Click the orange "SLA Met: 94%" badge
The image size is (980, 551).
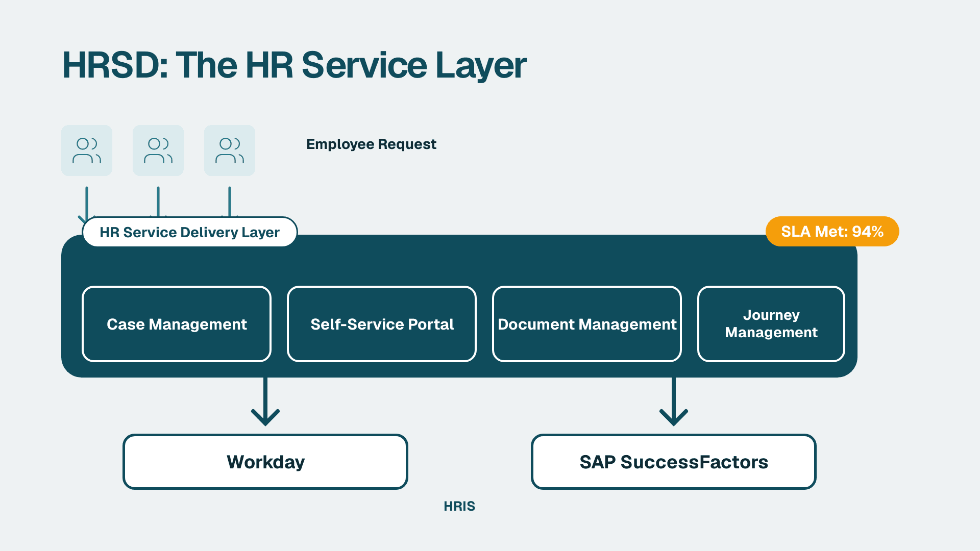pyautogui.click(x=832, y=232)
